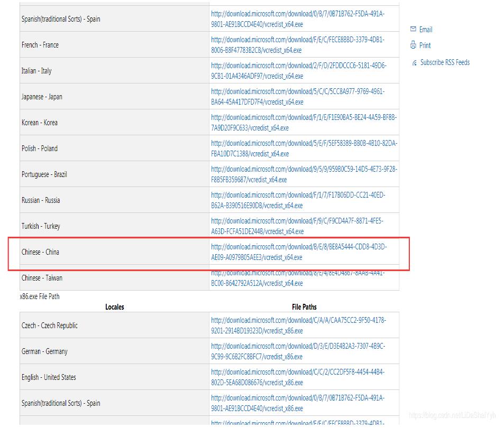Open the Email link
This screenshot has height=428, width=504.
pos(426,30)
